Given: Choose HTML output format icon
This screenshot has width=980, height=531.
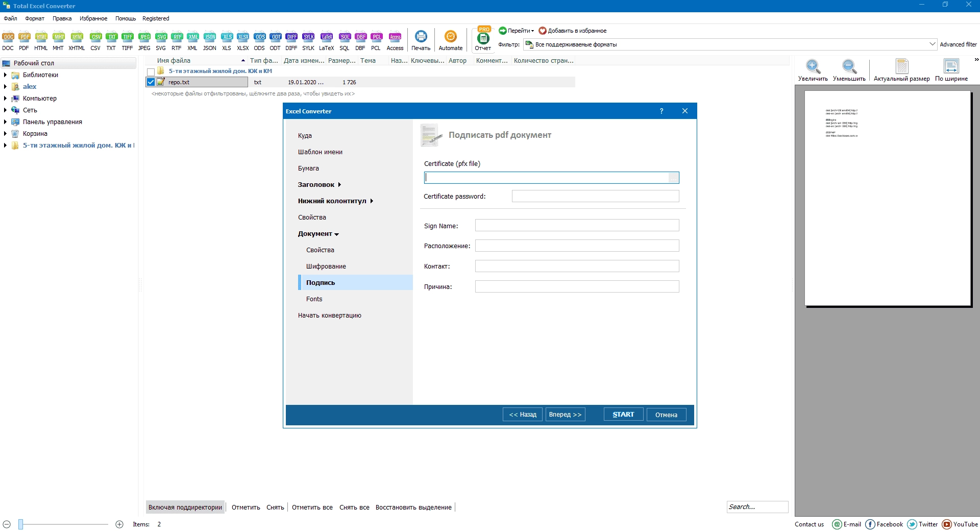Looking at the screenshot, I should click(x=41, y=41).
